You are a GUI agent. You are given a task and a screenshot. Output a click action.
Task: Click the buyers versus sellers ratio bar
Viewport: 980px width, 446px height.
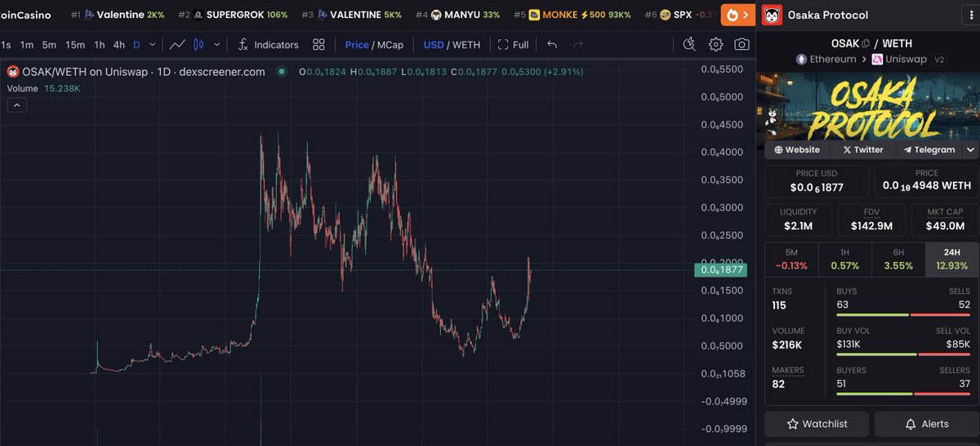point(903,394)
